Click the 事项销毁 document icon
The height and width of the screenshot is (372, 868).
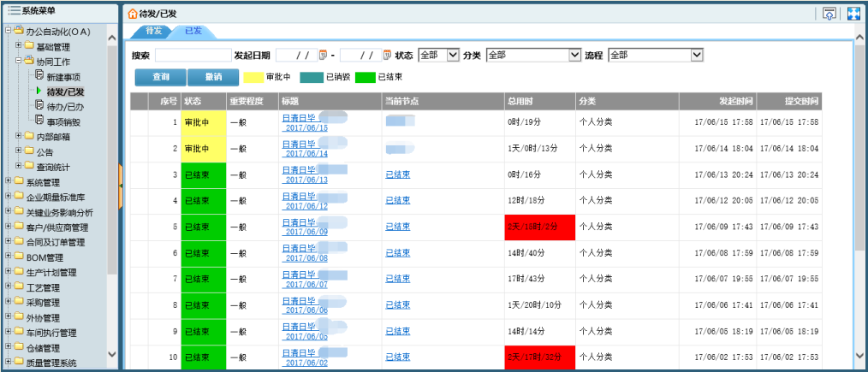(x=39, y=121)
